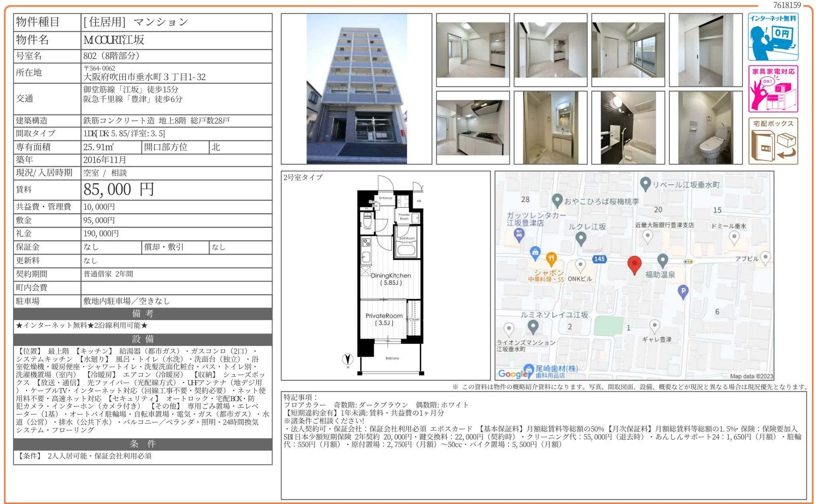This screenshot has height=504, width=819.
Task: Click the free internet 0円 badge icon
Action: pos(773,37)
